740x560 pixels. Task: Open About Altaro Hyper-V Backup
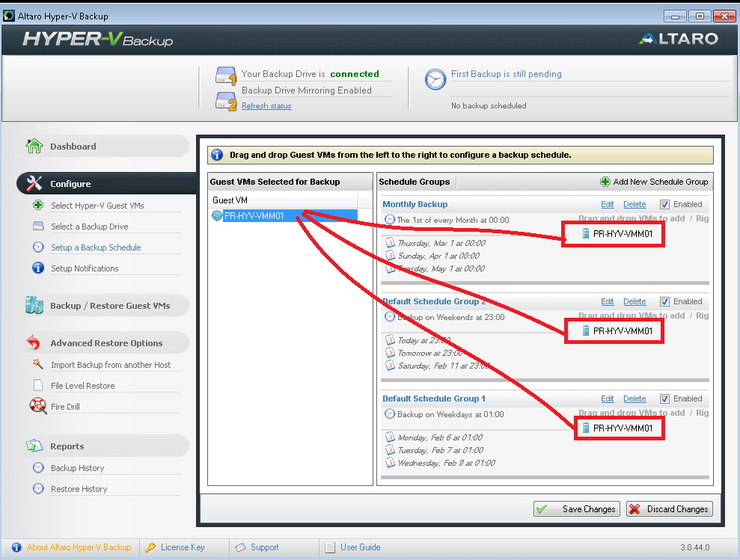tap(79, 547)
